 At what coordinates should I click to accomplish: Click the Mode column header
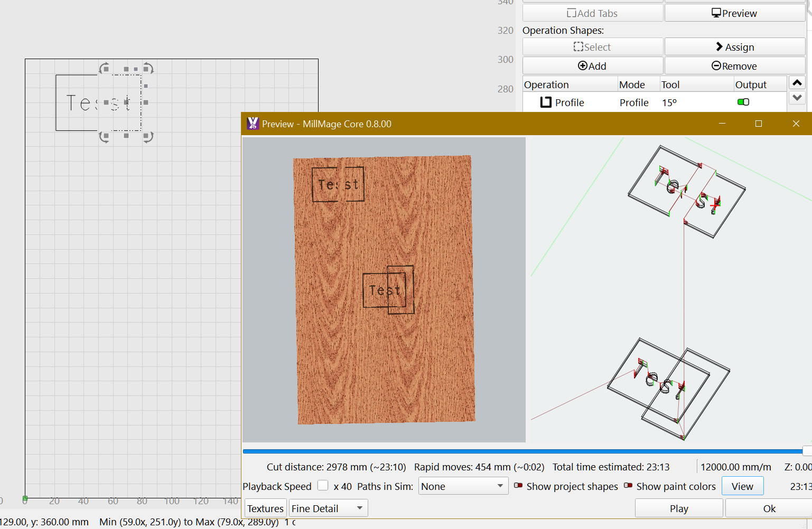[x=632, y=84]
